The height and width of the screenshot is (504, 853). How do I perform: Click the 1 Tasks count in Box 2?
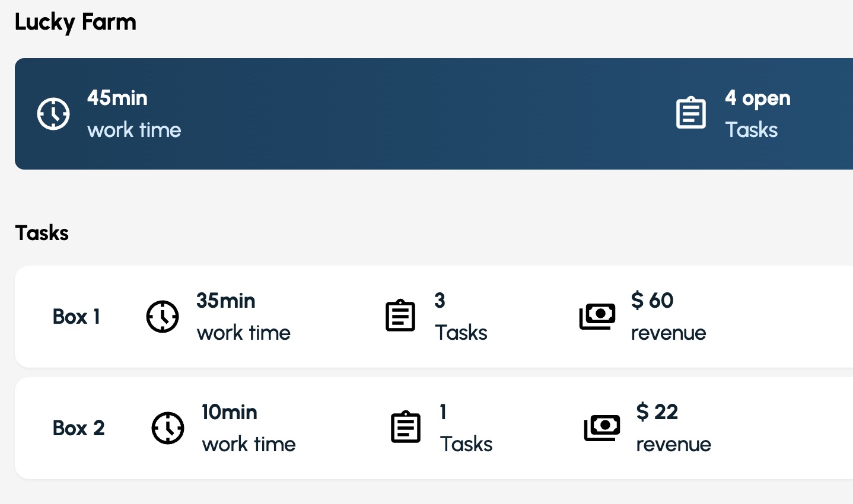click(x=466, y=428)
